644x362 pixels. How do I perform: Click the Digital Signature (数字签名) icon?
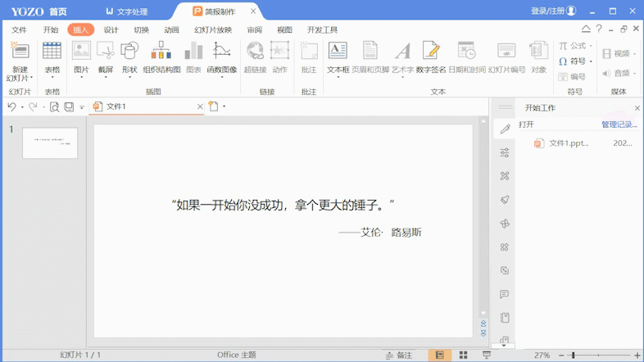click(430, 51)
